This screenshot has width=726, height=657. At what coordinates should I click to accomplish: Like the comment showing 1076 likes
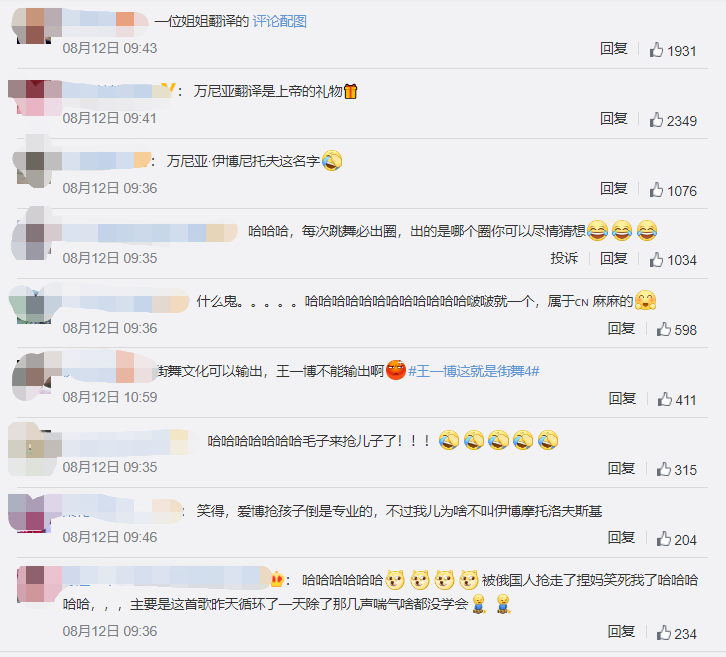pos(656,189)
